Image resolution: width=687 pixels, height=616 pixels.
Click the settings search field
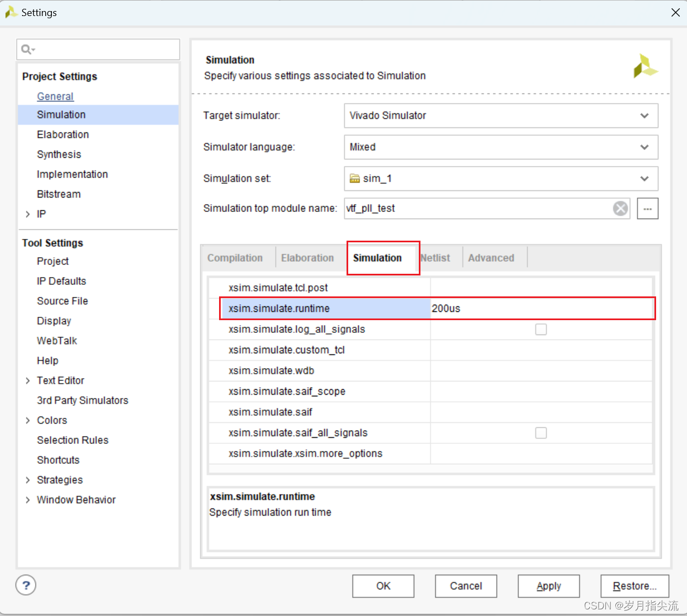tap(98, 50)
